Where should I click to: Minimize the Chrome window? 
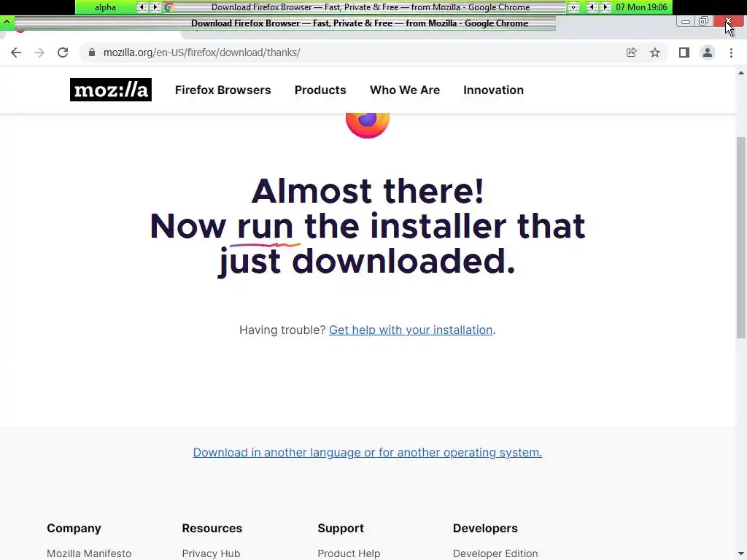pyautogui.click(x=686, y=21)
